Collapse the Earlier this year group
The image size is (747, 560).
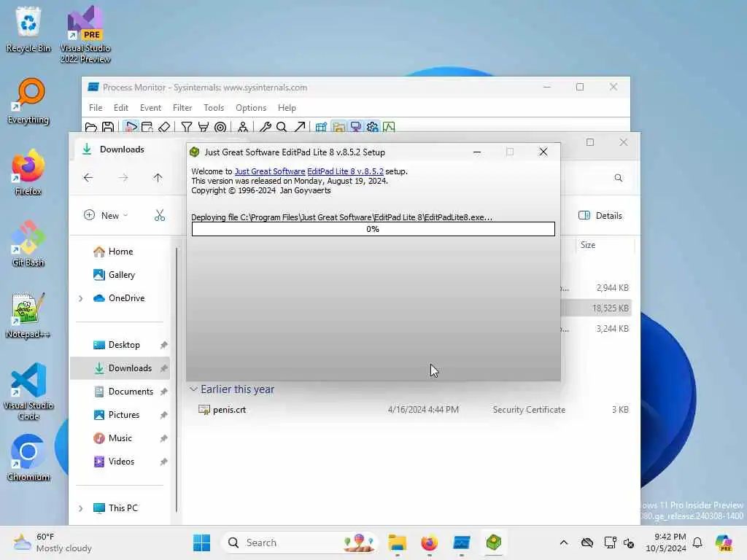(x=193, y=389)
